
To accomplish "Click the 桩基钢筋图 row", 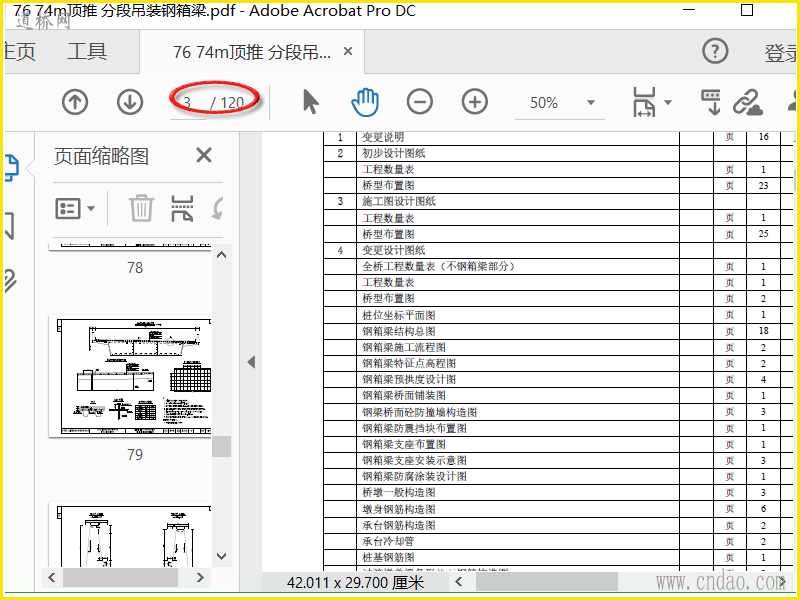I will point(558,558).
